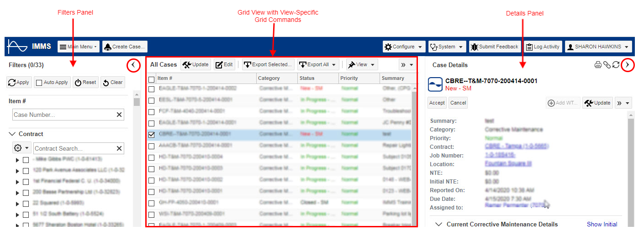Open the grid toolbar overflow (») menu
Image resolution: width=644 pixels, height=236 pixels.
(x=407, y=65)
